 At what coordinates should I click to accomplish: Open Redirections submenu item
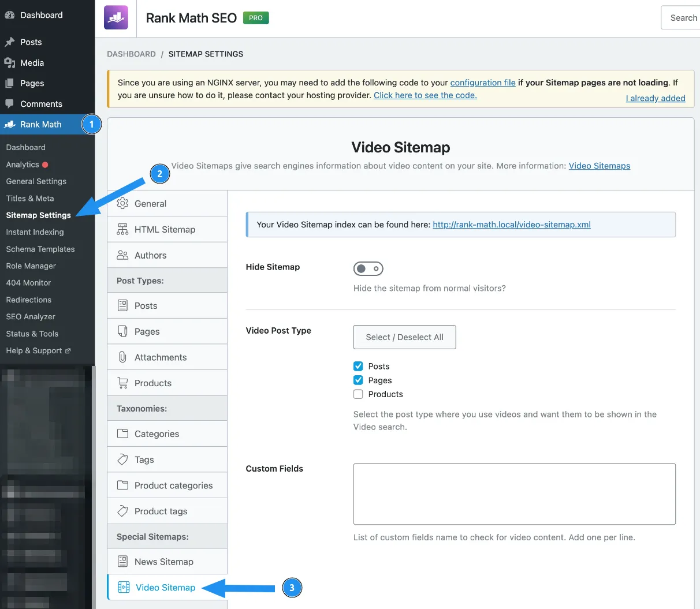coord(29,300)
